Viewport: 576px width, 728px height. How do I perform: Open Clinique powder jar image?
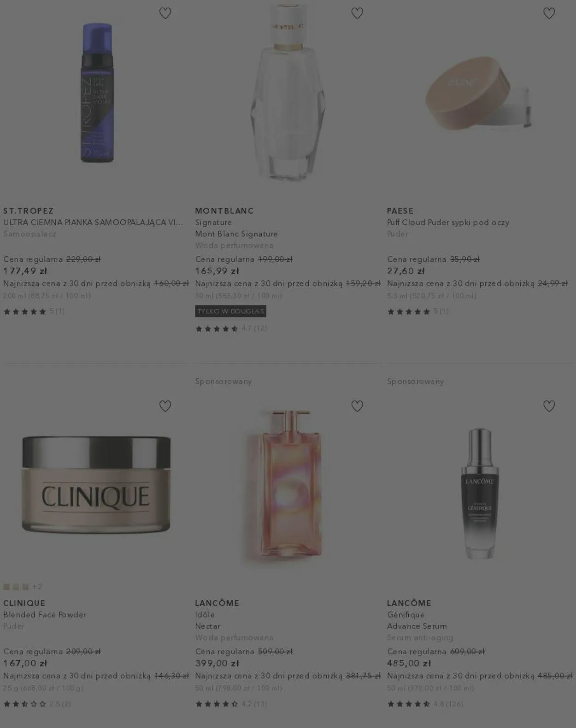96,484
